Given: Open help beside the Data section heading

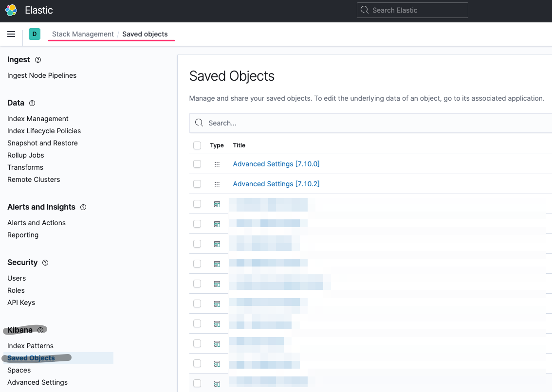Looking at the screenshot, I should click(x=32, y=103).
